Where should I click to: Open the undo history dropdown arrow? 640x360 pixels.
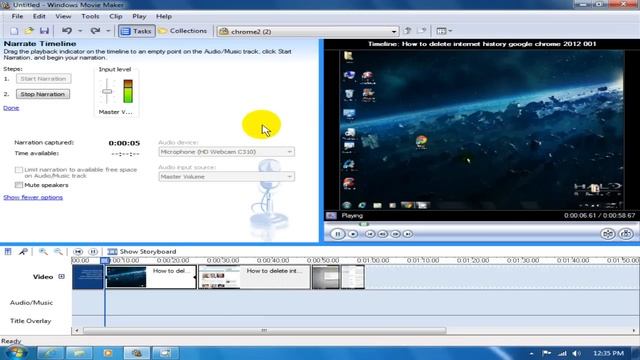(80, 31)
